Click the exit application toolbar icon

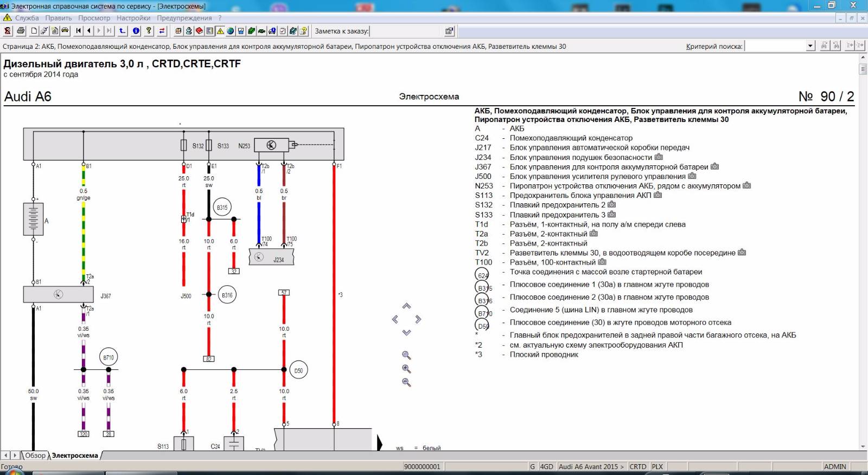[8, 31]
